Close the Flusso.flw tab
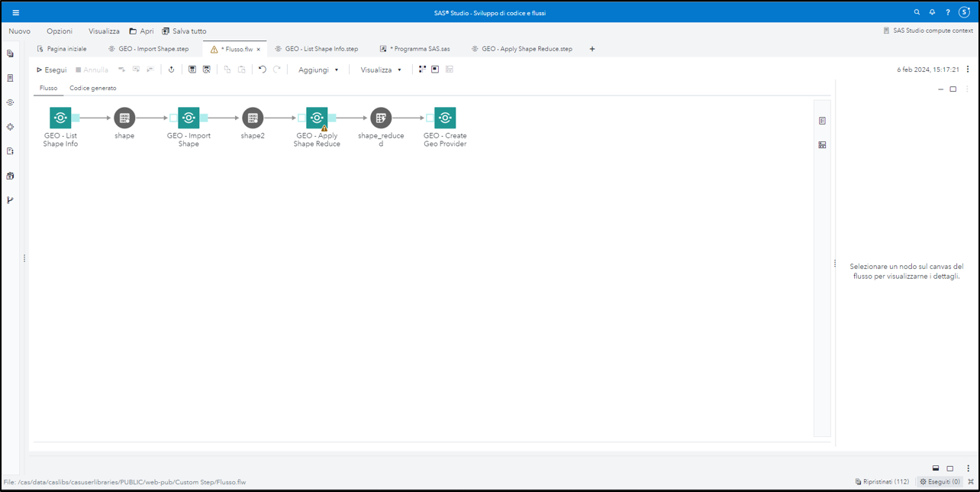This screenshot has width=980, height=492. tap(259, 49)
